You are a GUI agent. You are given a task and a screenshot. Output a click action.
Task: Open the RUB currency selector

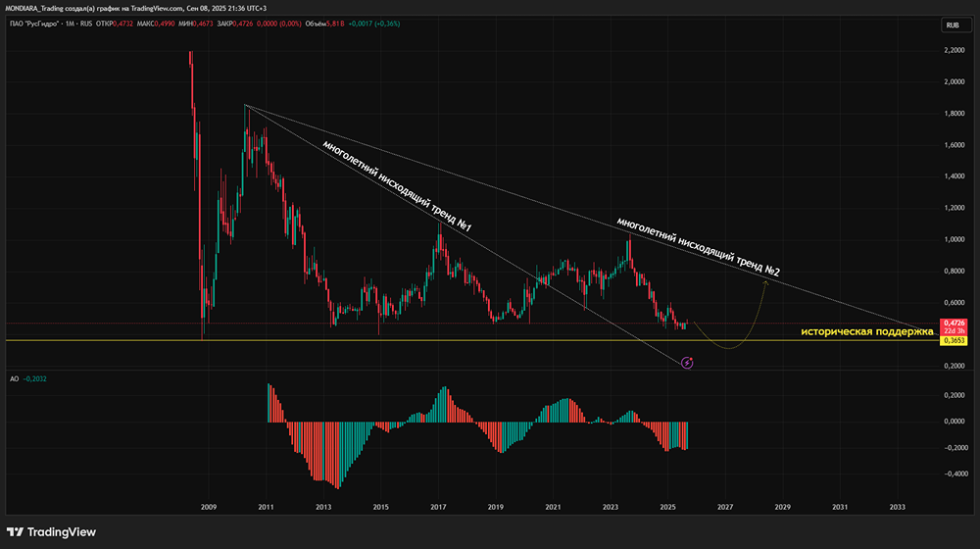[955, 25]
